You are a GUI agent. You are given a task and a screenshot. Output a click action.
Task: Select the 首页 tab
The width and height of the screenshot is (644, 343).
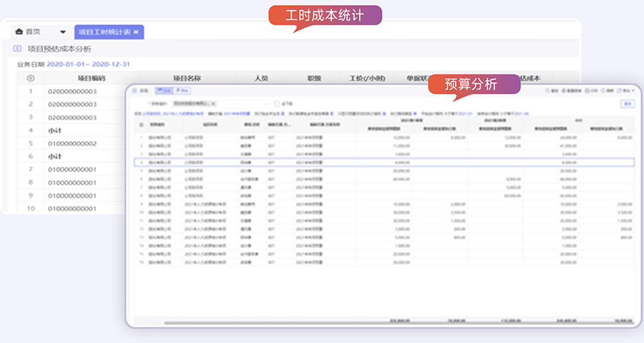point(33,32)
